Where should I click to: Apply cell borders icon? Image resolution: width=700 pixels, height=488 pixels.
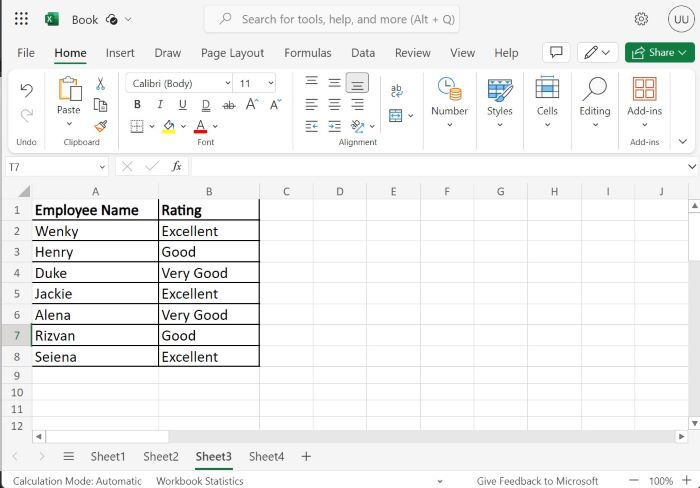coord(137,126)
